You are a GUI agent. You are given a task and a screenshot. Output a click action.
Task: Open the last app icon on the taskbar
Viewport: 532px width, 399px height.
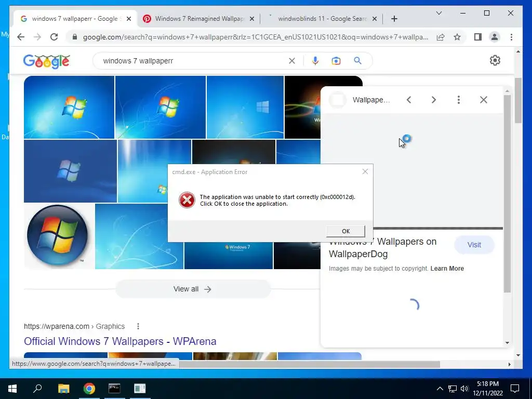click(x=139, y=389)
